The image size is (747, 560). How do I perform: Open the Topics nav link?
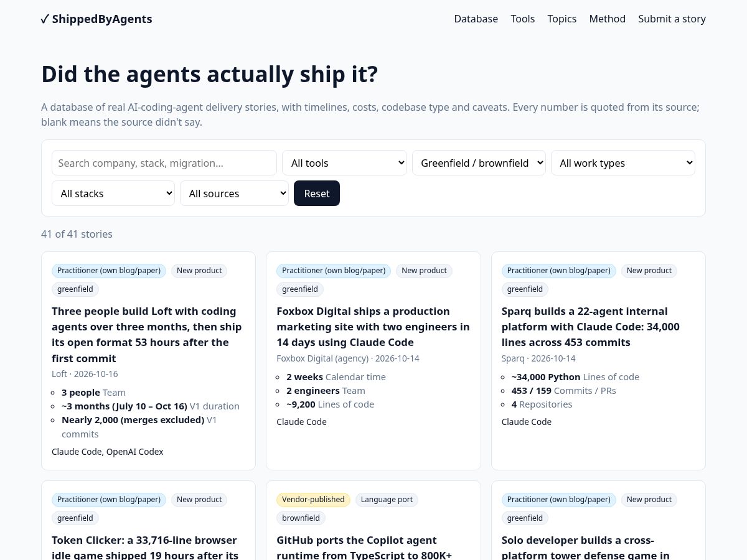pos(562,19)
